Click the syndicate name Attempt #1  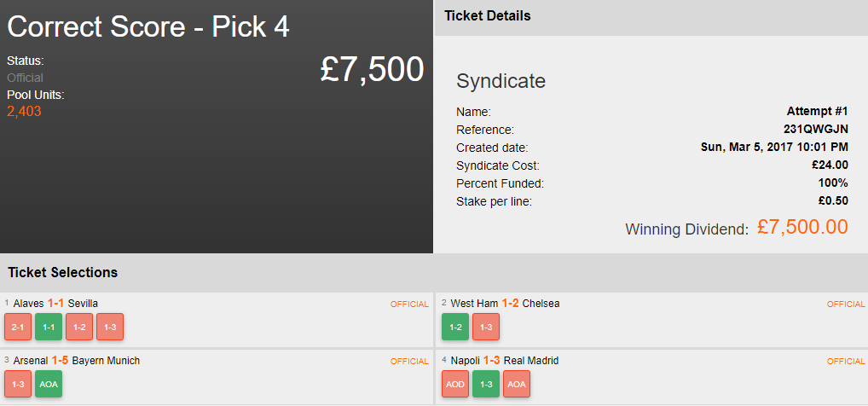[817, 112]
